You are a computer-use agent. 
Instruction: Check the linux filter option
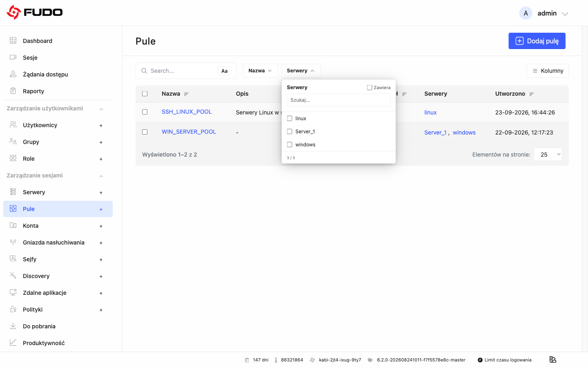[x=290, y=119]
